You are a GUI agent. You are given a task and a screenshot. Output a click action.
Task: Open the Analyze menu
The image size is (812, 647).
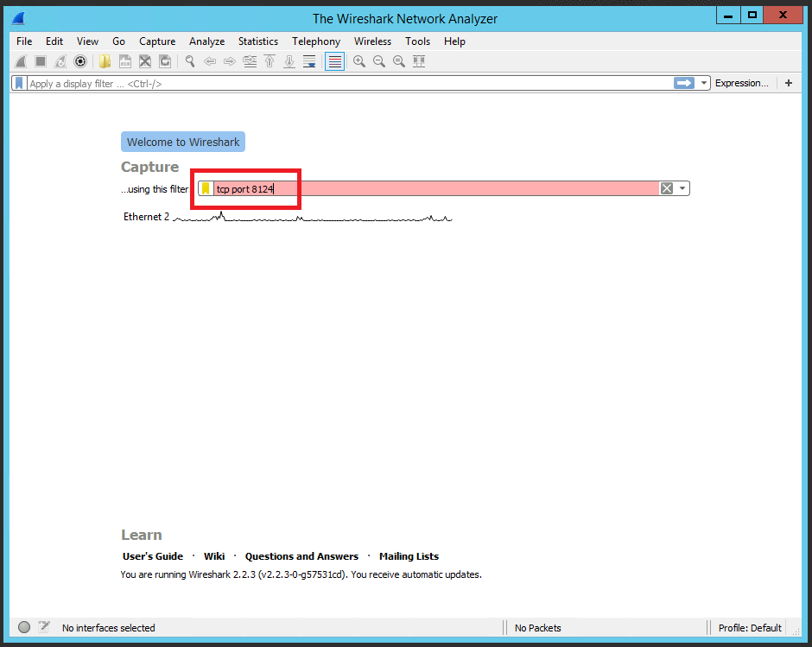pos(206,41)
